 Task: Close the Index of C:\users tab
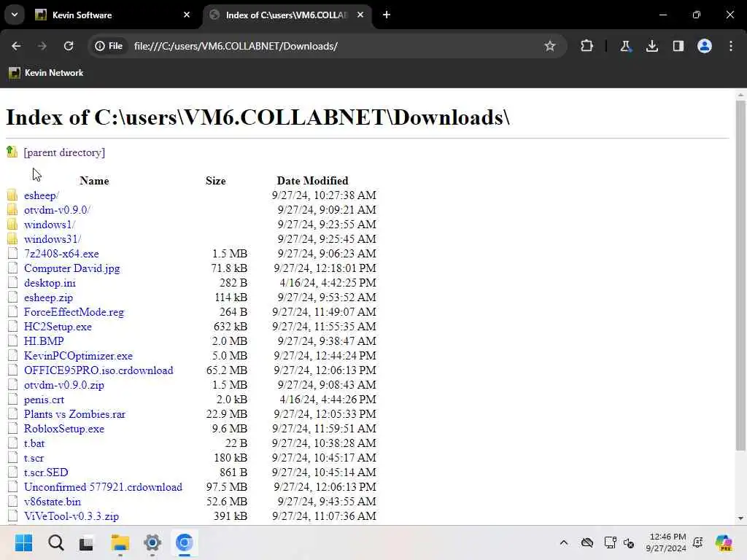(x=360, y=15)
